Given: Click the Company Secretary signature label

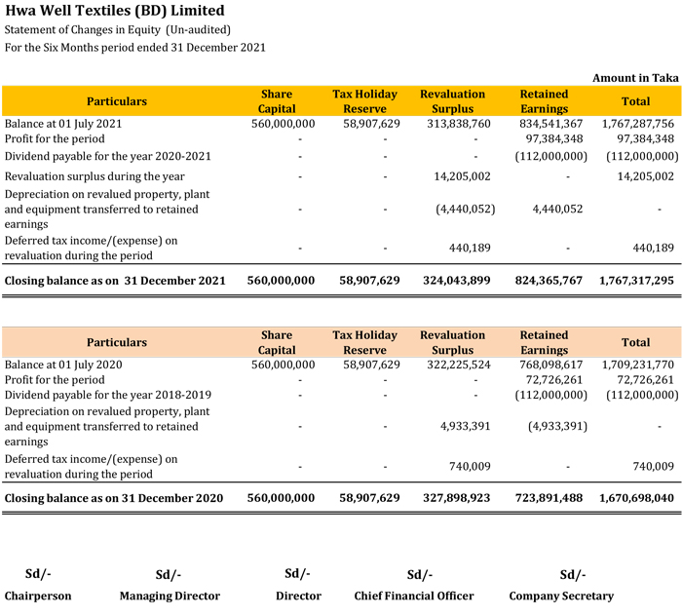Looking at the screenshot, I should point(561,596).
